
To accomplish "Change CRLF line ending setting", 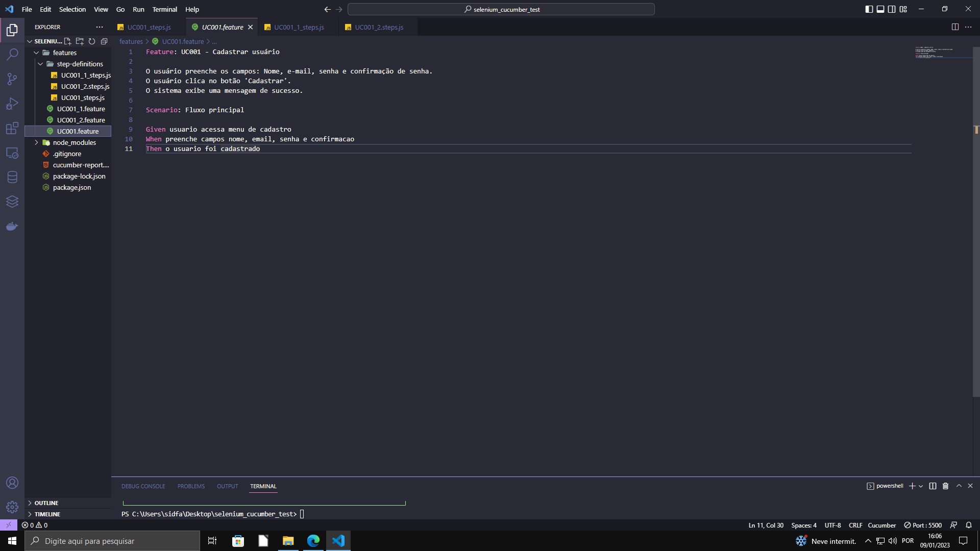I will pos(855,525).
